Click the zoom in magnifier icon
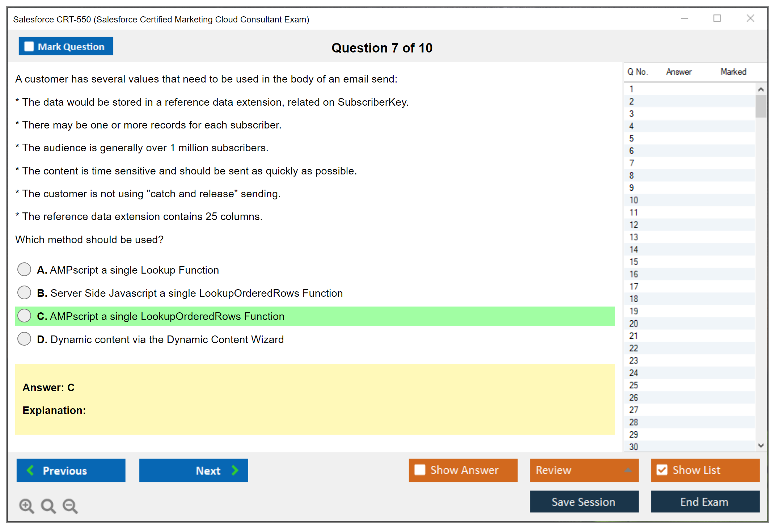The height and width of the screenshot is (532, 778). point(26,506)
